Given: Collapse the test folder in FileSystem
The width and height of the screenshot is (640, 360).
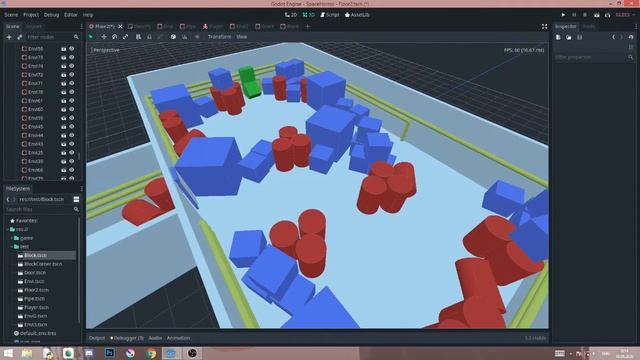Looking at the screenshot, I should tap(11, 247).
